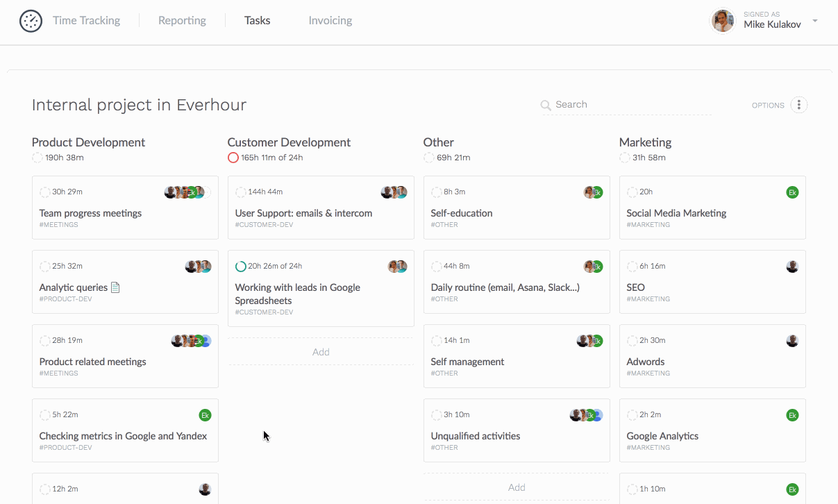Click the Marketing column progress circle
Screen dimensions: 838x504
(625, 158)
